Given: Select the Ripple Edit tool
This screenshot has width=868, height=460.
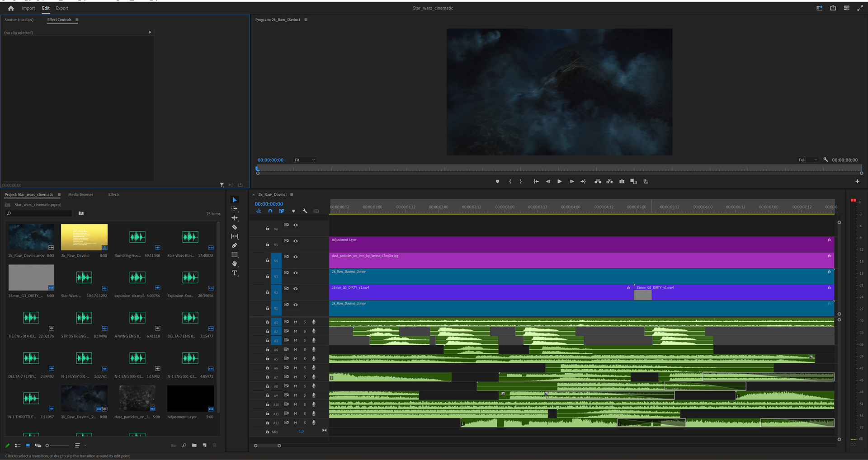Looking at the screenshot, I should (234, 218).
